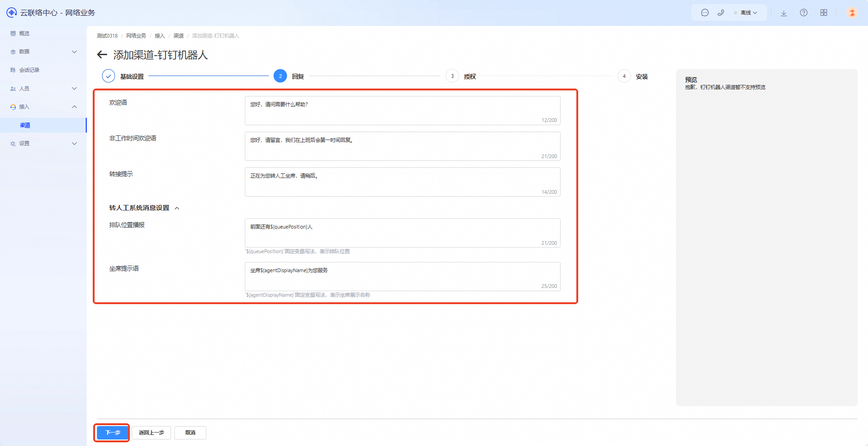868x446 pixels.
Task: Expand the 人员 menu chevron
Action: tap(74, 89)
